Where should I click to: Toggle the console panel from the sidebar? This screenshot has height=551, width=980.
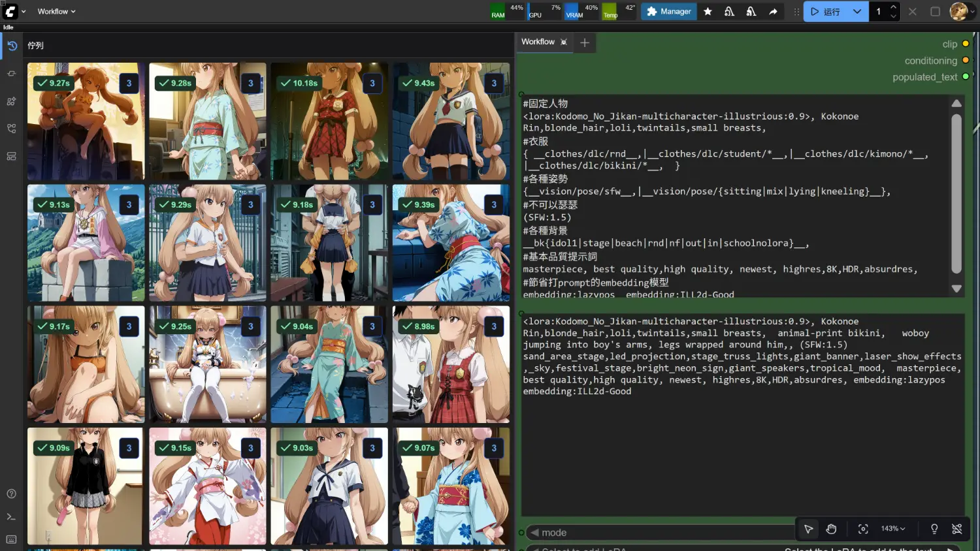click(x=12, y=516)
